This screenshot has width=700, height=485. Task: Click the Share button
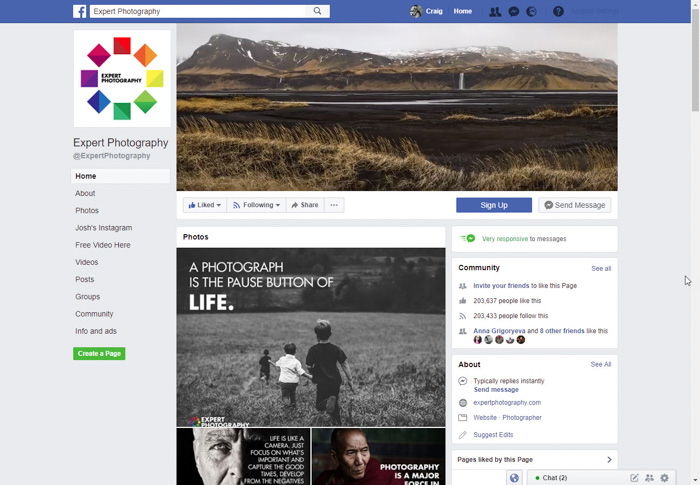click(305, 205)
